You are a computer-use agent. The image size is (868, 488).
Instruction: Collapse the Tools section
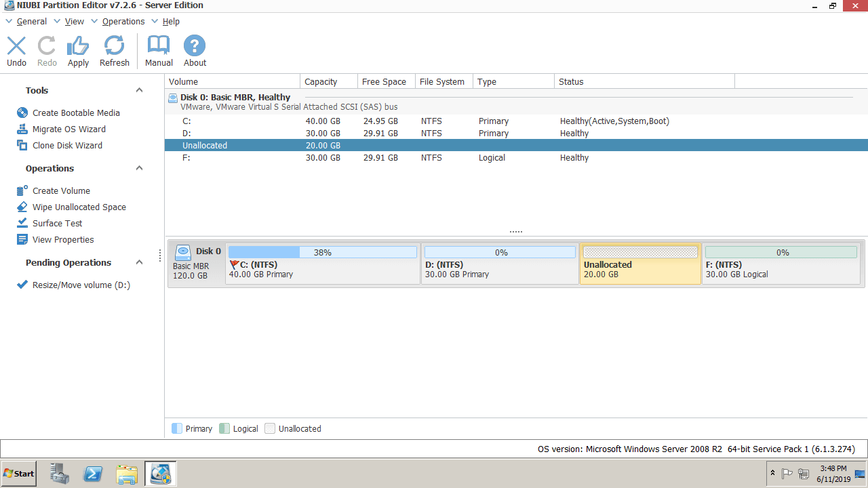coord(139,91)
